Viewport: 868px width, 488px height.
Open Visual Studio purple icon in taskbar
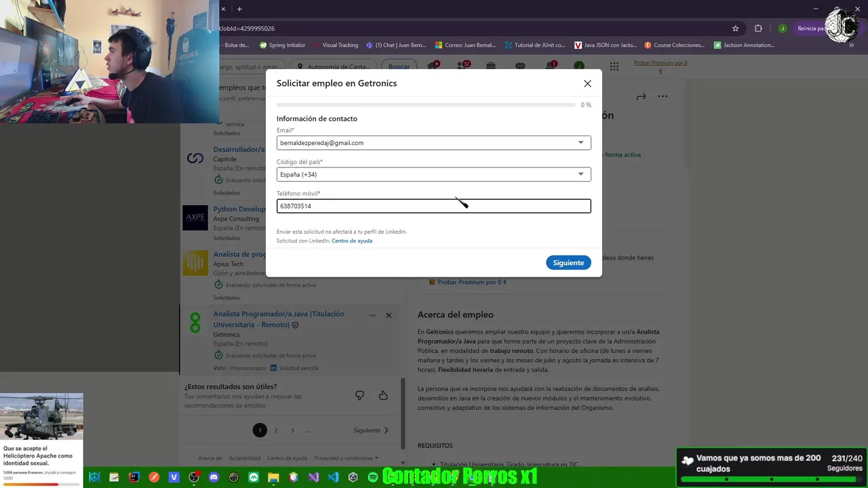[x=313, y=477]
